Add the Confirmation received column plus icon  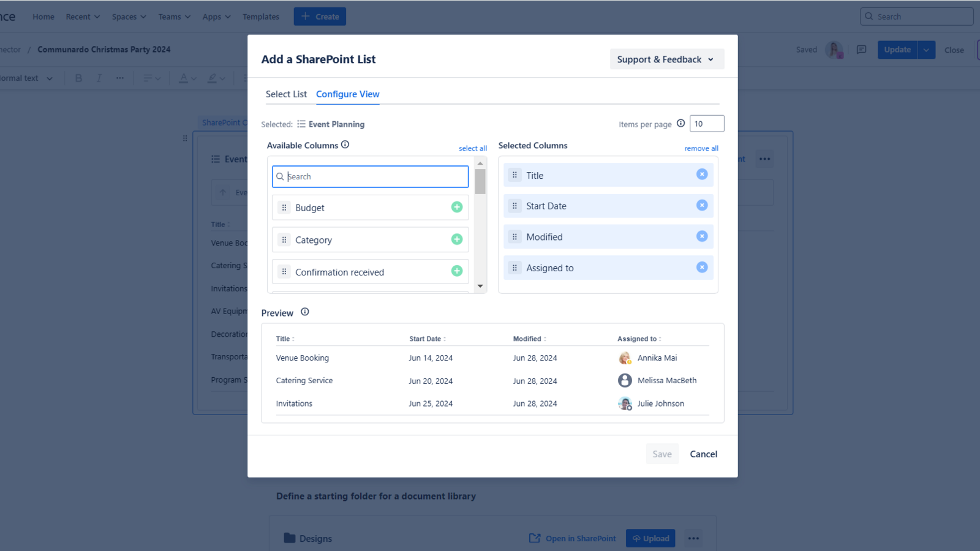[457, 271]
